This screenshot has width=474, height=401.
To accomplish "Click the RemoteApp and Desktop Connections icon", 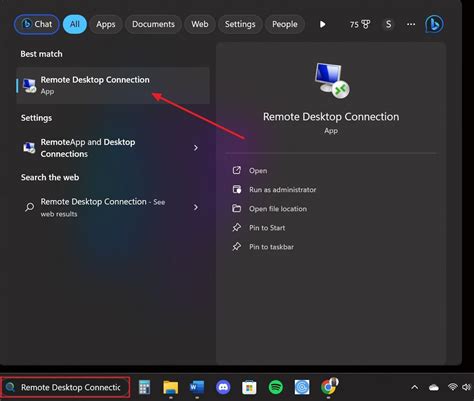I will 29,148.
